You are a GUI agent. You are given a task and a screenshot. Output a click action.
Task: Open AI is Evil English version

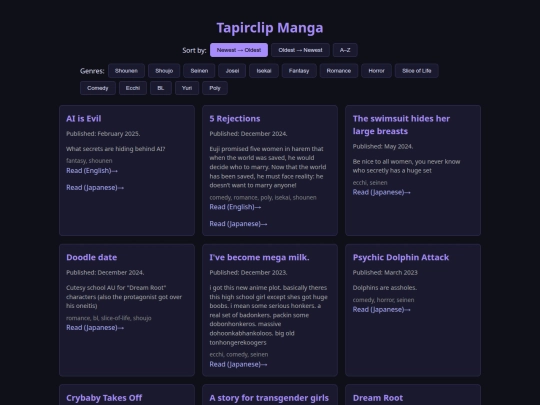point(92,170)
